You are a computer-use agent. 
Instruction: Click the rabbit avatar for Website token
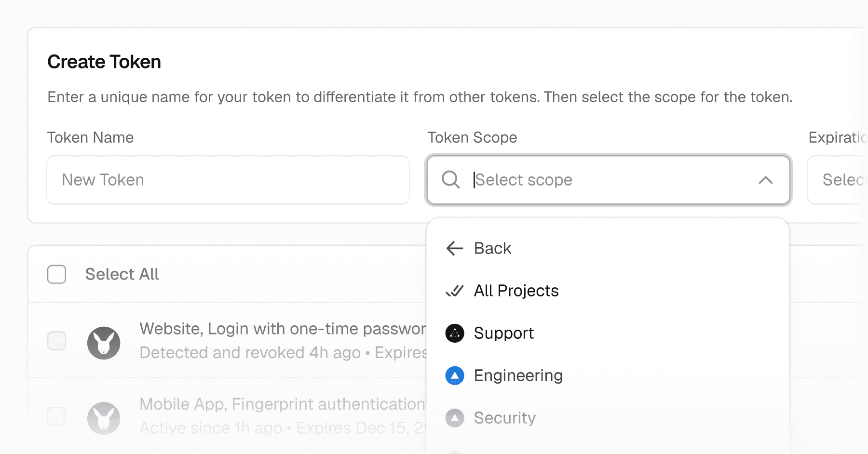click(x=104, y=343)
